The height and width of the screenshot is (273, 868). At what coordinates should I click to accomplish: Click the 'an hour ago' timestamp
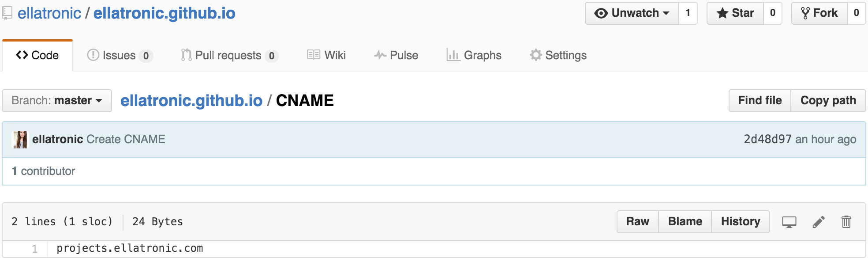[826, 139]
